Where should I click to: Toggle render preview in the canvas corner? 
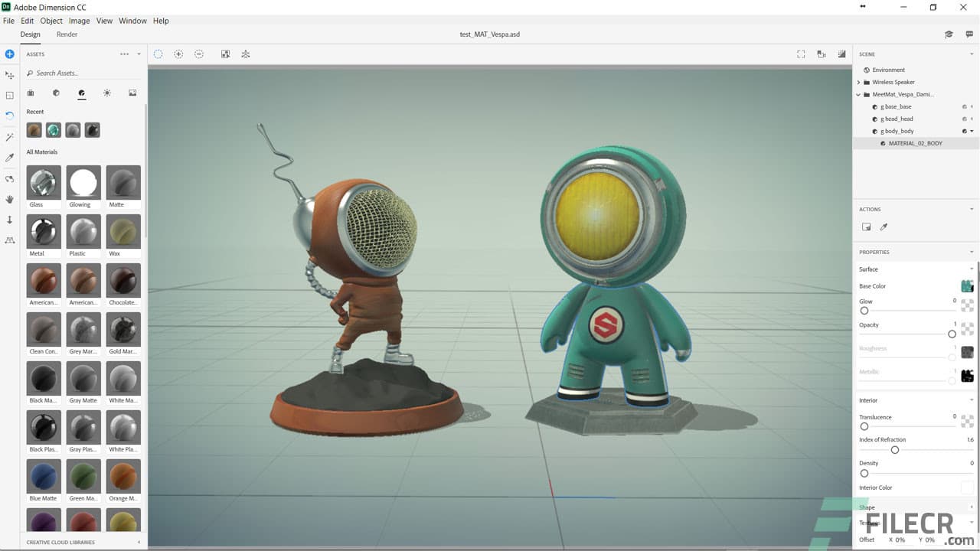pyautogui.click(x=841, y=54)
